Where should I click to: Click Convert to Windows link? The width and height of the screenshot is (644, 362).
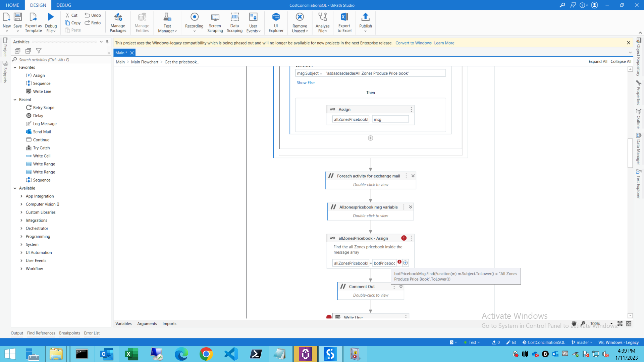pos(413,43)
